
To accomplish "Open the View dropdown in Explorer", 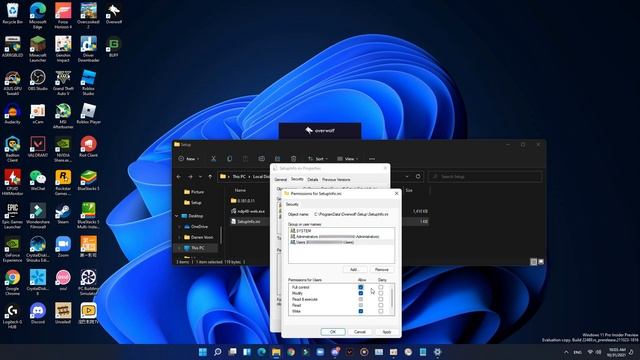I will point(348,159).
